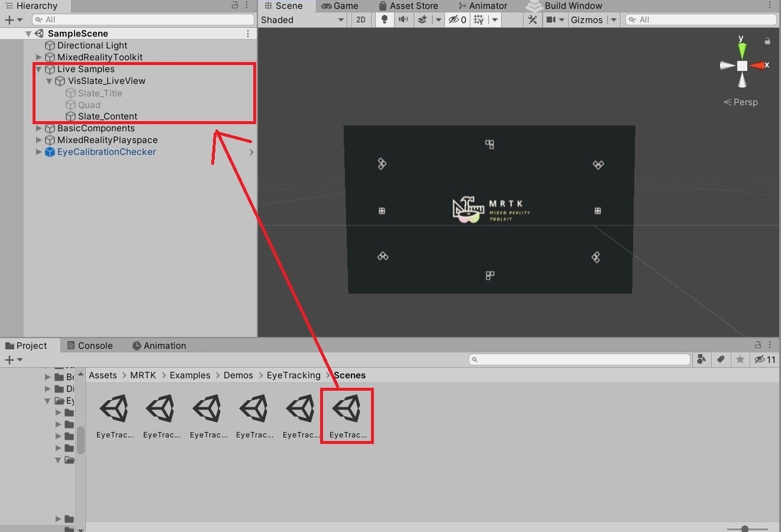Toggle the scene gizmo lock icon
The height and width of the screenshot is (532, 781).
[768, 41]
